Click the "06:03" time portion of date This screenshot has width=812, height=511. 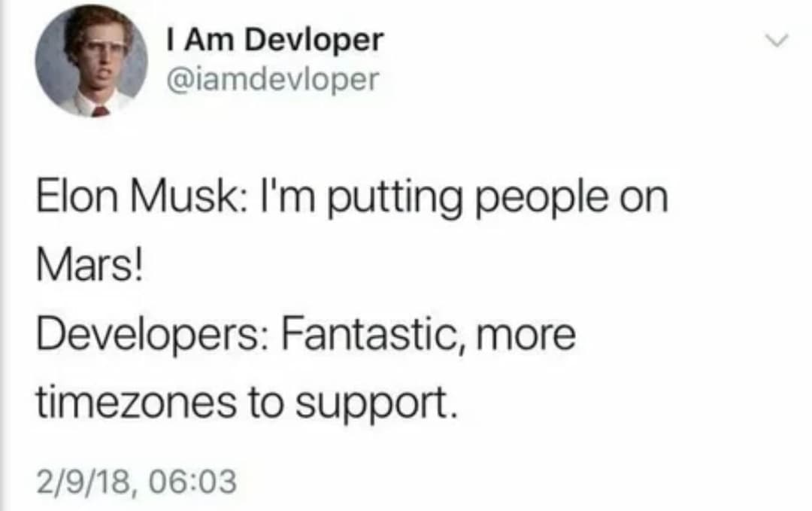point(192,482)
